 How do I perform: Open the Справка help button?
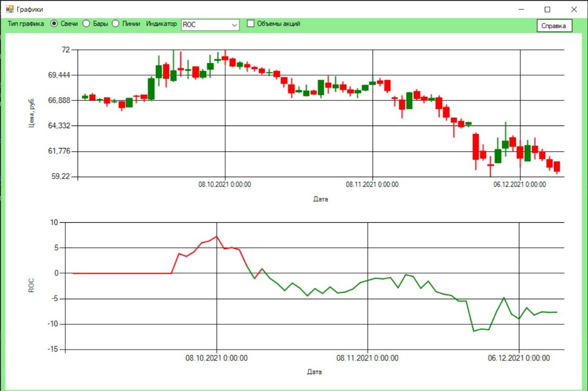[x=554, y=26]
